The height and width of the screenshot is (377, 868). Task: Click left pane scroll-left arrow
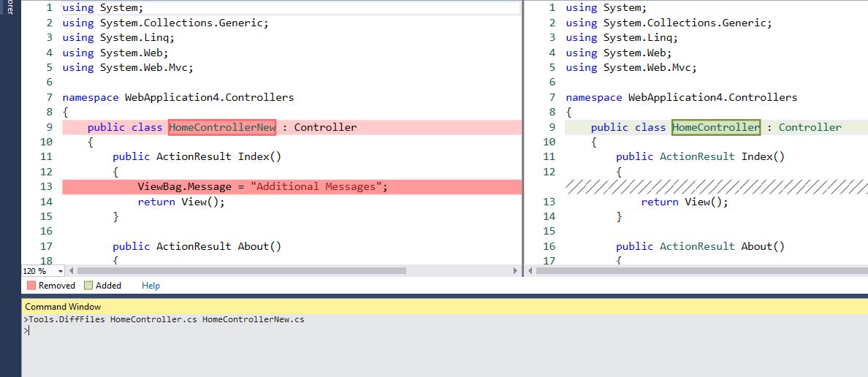(x=70, y=271)
